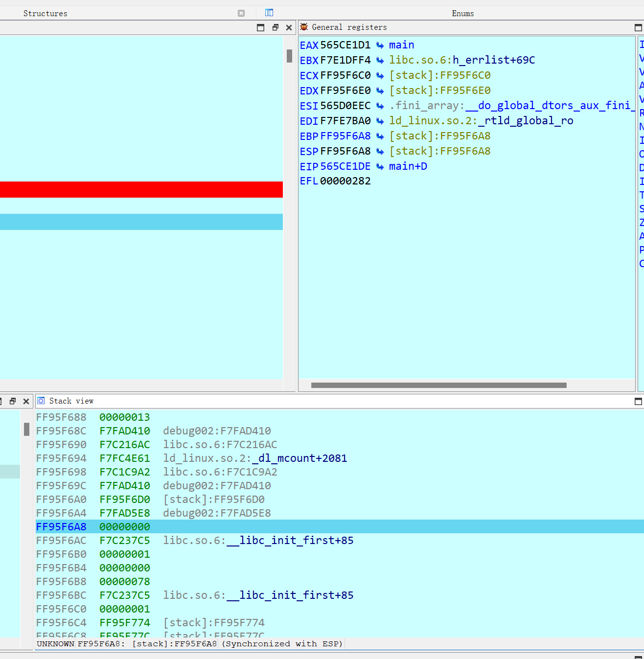
Task: Select EFL value 00000282
Action: 345,182
